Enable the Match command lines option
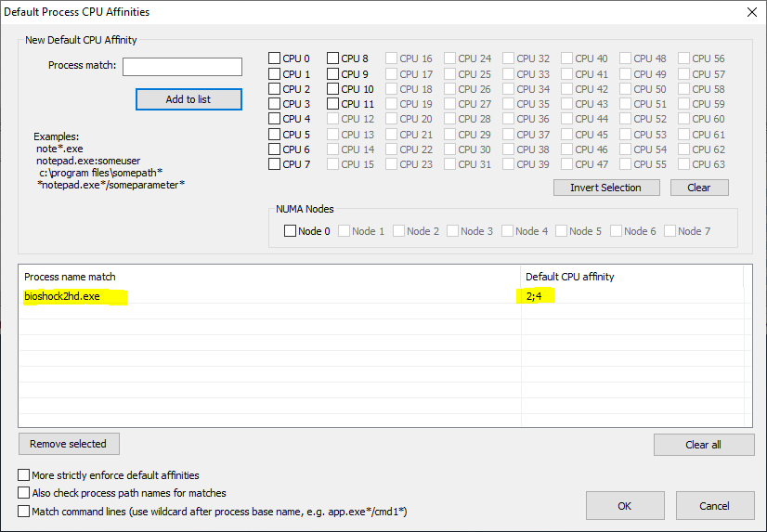This screenshot has height=532, width=767. click(24, 512)
